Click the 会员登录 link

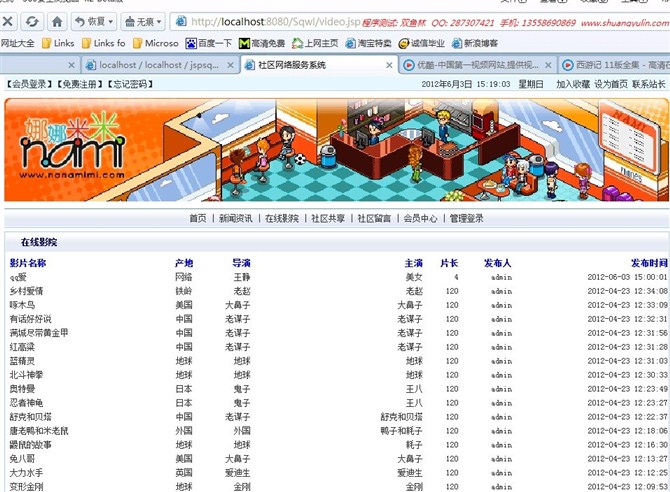click(29, 84)
